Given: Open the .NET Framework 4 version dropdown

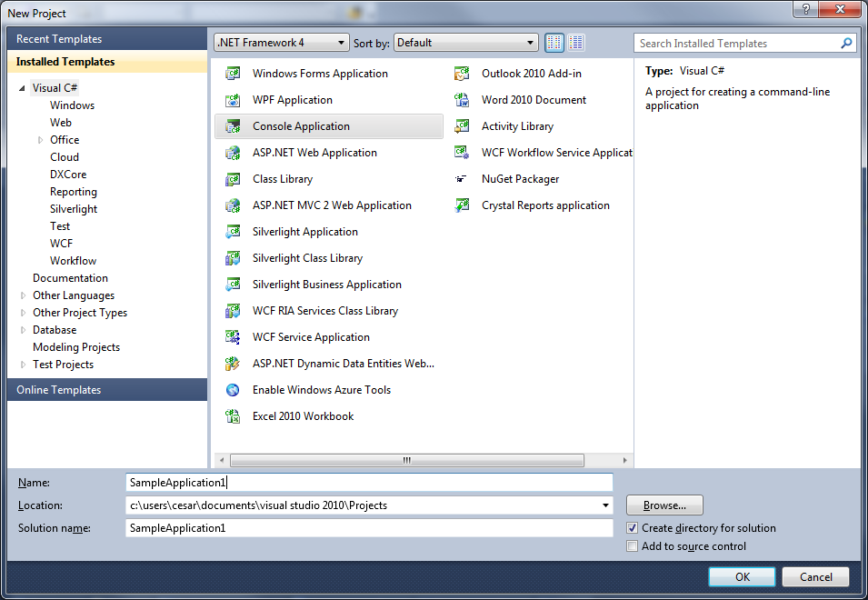Looking at the screenshot, I should click(x=282, y=43).
